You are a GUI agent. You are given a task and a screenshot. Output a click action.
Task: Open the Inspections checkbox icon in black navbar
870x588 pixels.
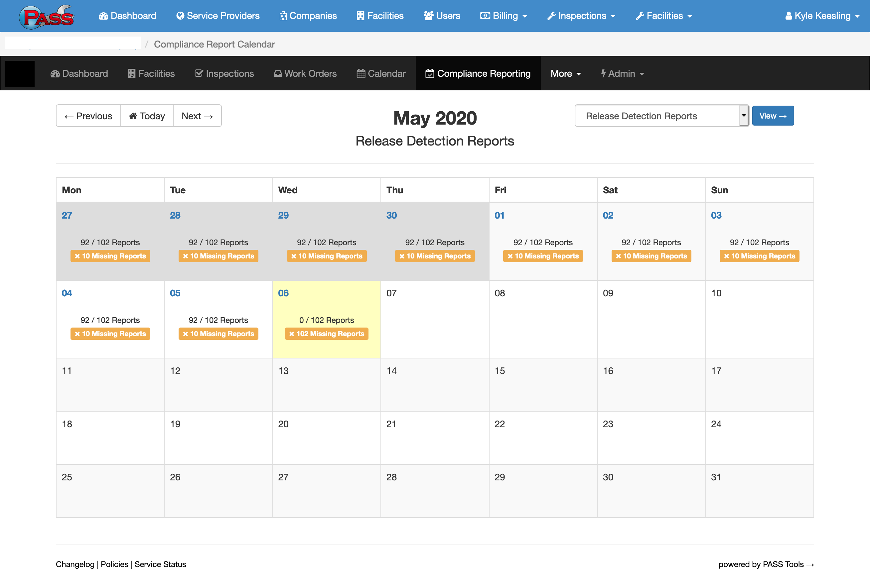coord(199,73)
